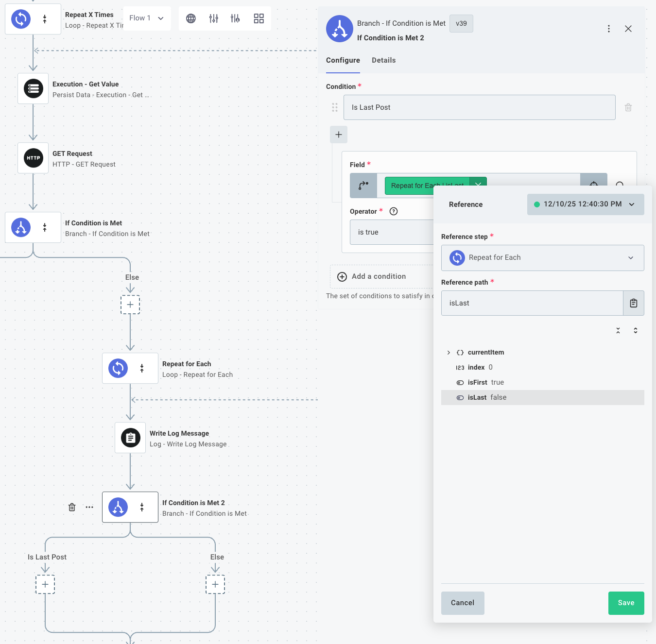Expand the currentItem entry in the reference tree

pyautogui.click(x=448, y=352)
